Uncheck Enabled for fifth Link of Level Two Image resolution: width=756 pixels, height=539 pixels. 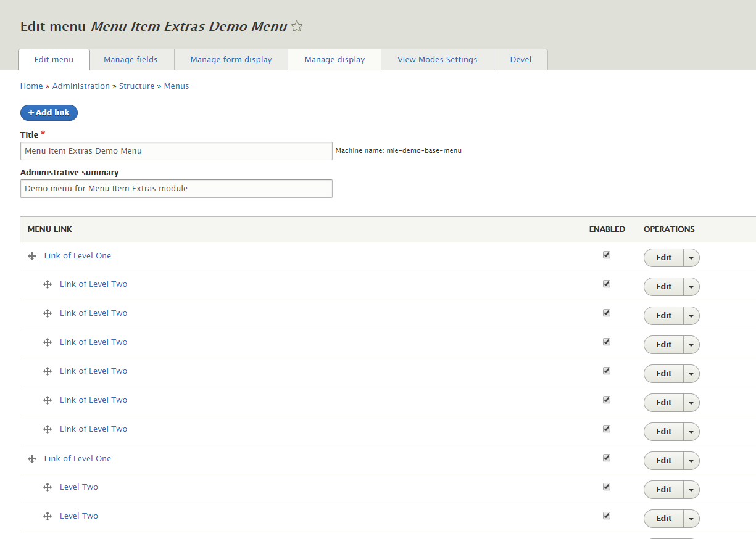(x=607, y=400)
